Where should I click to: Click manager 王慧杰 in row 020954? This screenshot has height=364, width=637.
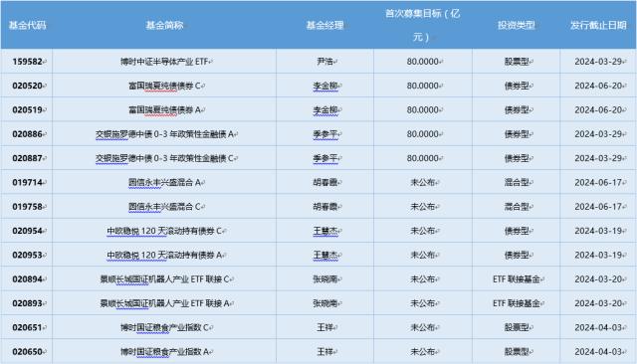325,231
